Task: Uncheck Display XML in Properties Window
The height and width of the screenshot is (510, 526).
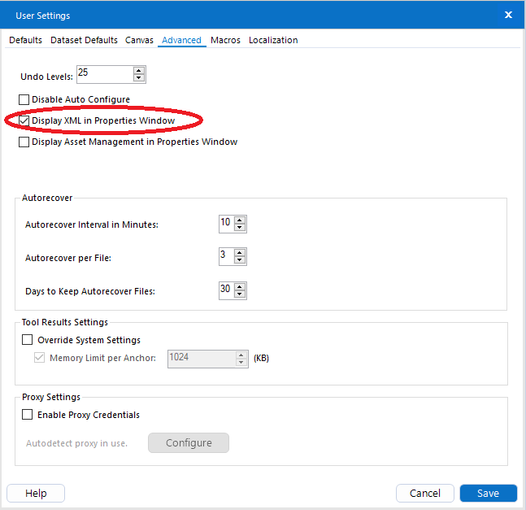Action: 24,121
